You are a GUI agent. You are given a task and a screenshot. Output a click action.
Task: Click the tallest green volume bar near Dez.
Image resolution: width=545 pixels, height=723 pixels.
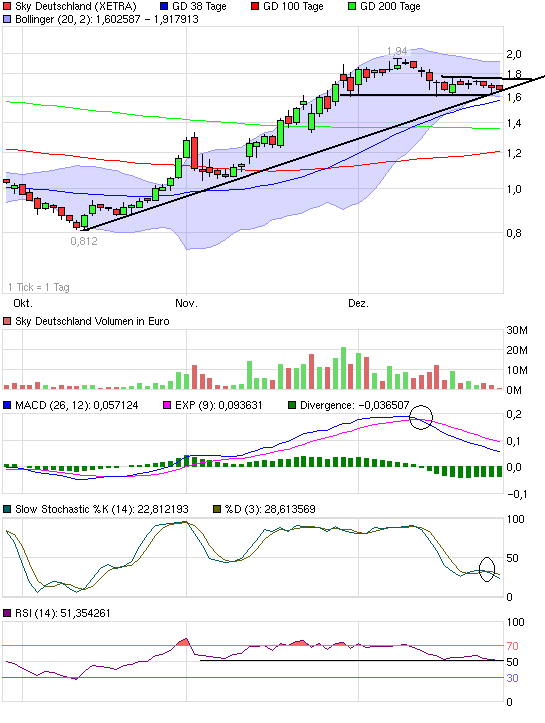(343, 368)
